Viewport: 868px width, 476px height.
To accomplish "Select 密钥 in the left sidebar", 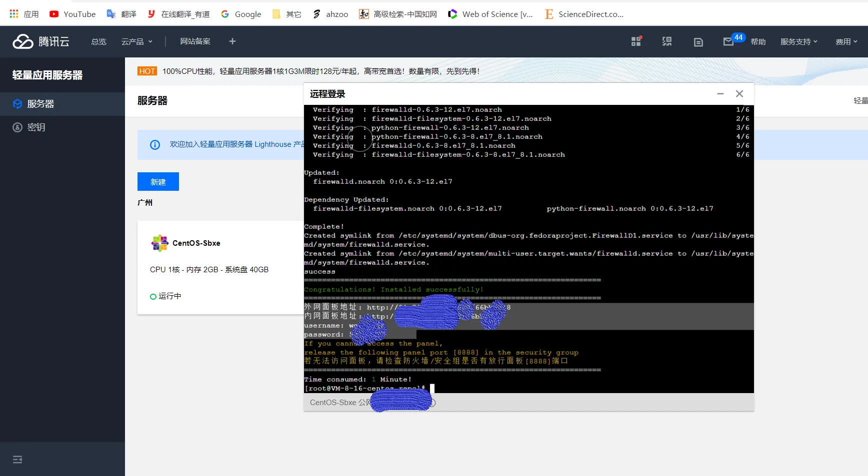I will 36,127.
